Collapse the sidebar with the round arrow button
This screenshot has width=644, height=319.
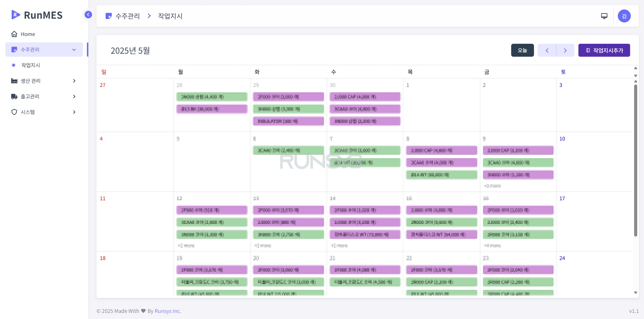[x=88, y=15]
